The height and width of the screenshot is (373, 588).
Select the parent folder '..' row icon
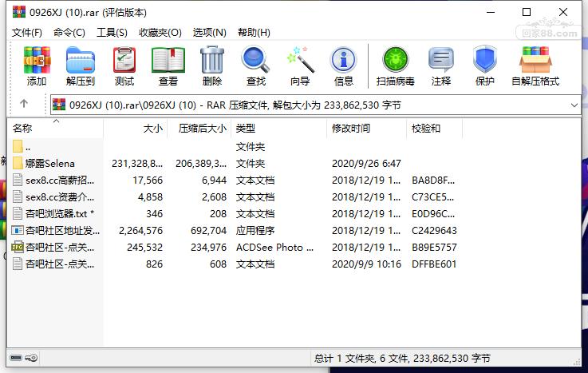tap(18, 146)
